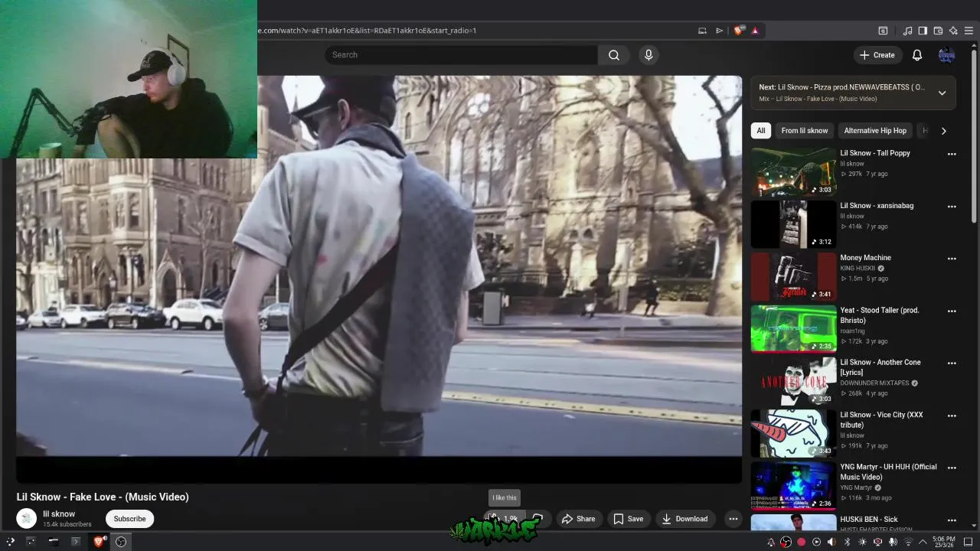Image resolution: width=980 pixels, height=551 pixels.
Task: Select the Alternative Hip Hop chip
Action: [x=875, y=131]
